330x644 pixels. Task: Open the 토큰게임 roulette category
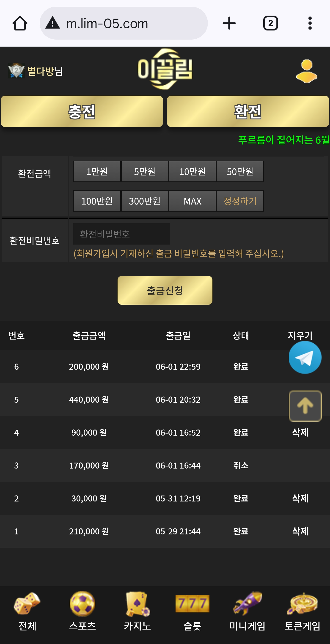302,610
